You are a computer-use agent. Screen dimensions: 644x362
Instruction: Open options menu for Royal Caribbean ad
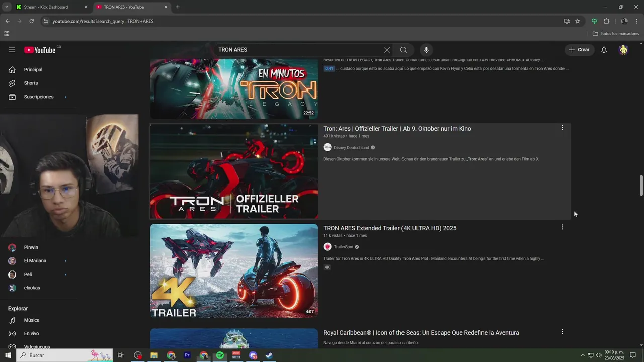tap(562, 332)
